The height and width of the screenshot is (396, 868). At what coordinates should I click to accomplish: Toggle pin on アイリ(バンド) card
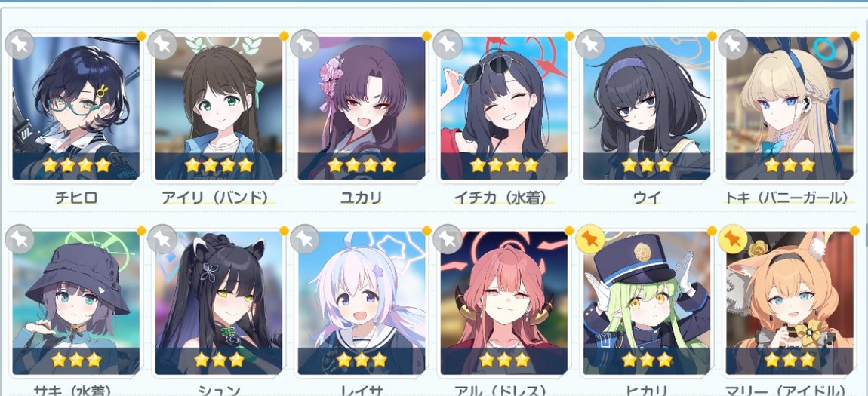(x=162, y=45)
